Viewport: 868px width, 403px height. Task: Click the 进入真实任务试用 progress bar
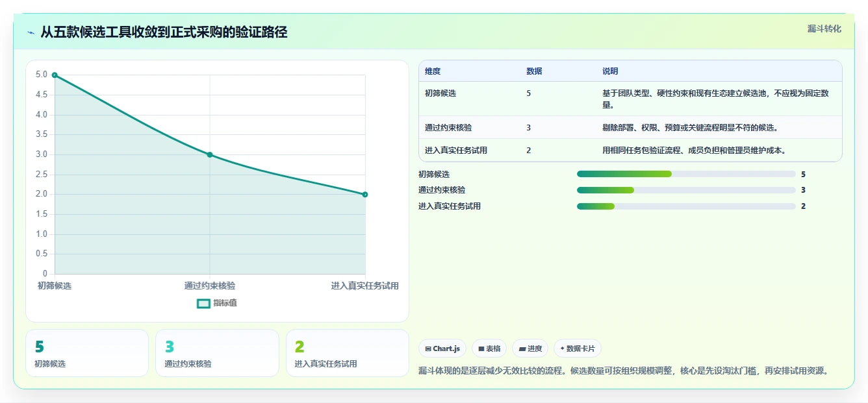686,206
